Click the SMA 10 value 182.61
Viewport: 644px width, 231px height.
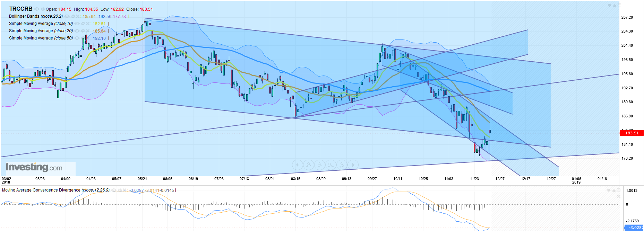click(x=99, y=24)
